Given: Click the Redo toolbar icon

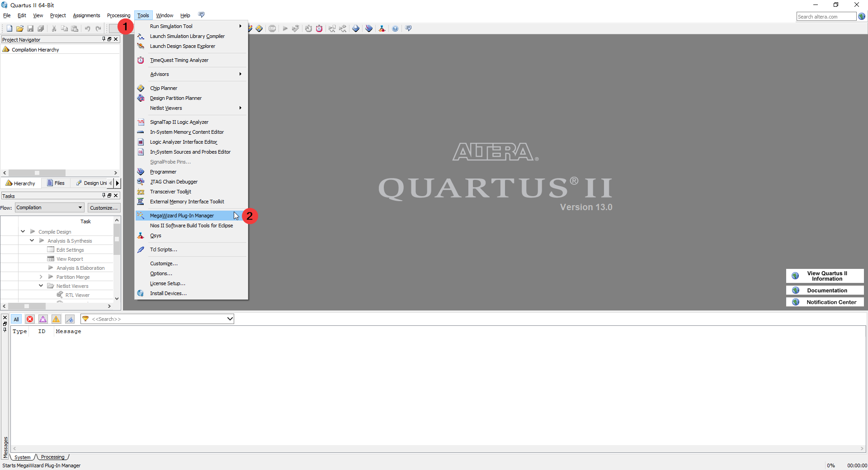Looking at the screenshot, I should (98, 28).
